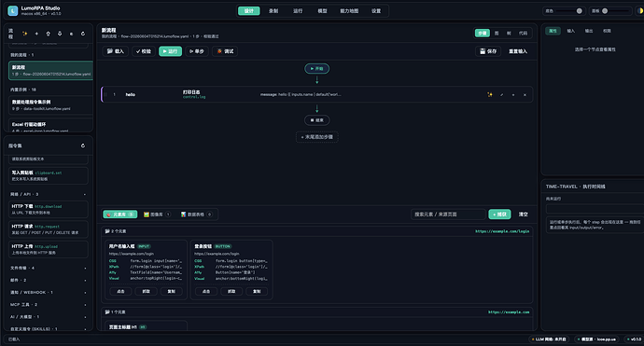Screen dimensions: 644x346
Task: Click the input box under TIME-TRAVEL 尚未运行
Action: coord(595,209)
